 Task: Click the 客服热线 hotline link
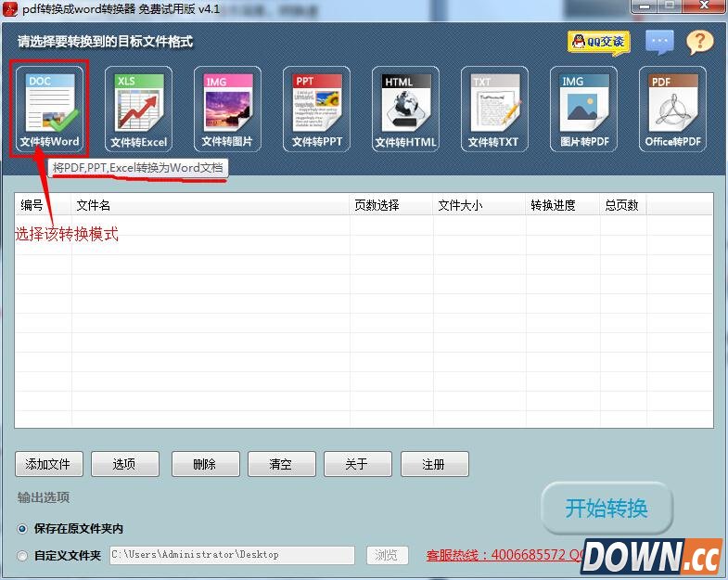point(504,555)
